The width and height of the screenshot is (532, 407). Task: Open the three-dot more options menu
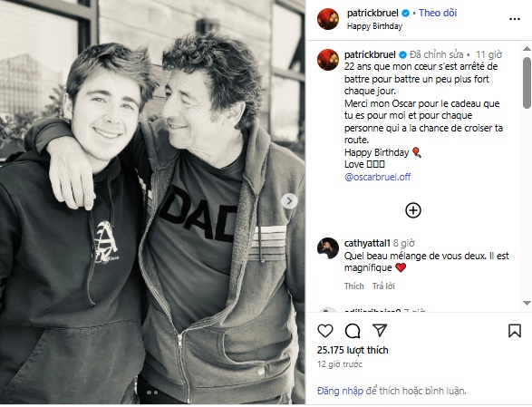515,19
